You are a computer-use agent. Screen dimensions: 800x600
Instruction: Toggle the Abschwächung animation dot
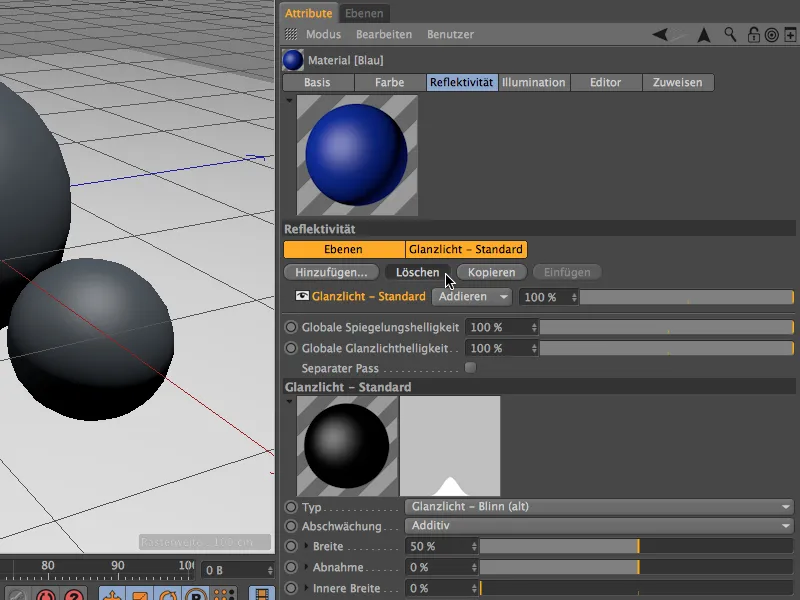[x=291, y=526]
